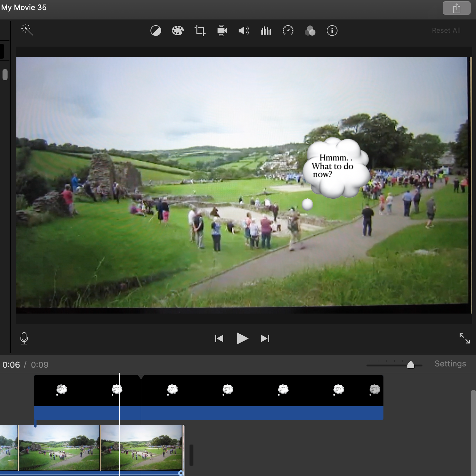Open the speed adjustment speedometer tool
476x476 pixels.
(x=288, y=31)
